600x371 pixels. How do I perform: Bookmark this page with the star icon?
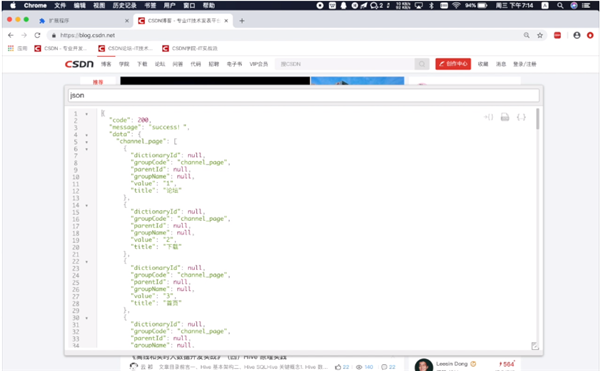tap(540, 35)
